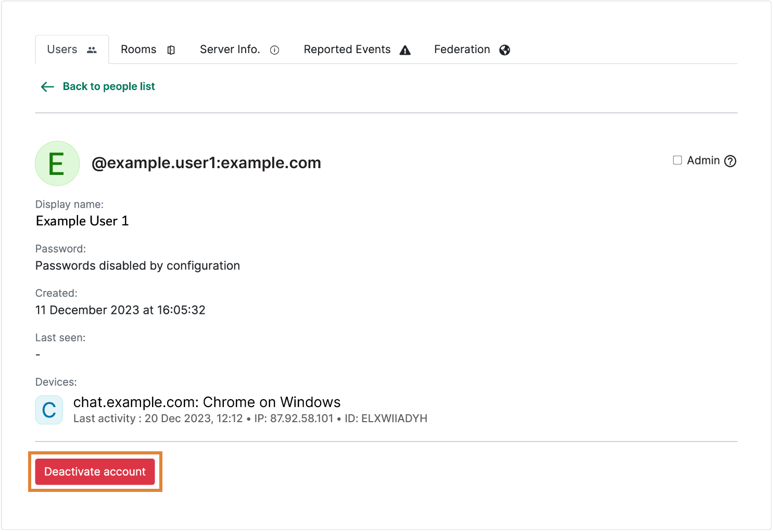Click the blue 'C' device avatar icon
The height and width of the screenshot is (532, 773).
[x=49, y=410]
